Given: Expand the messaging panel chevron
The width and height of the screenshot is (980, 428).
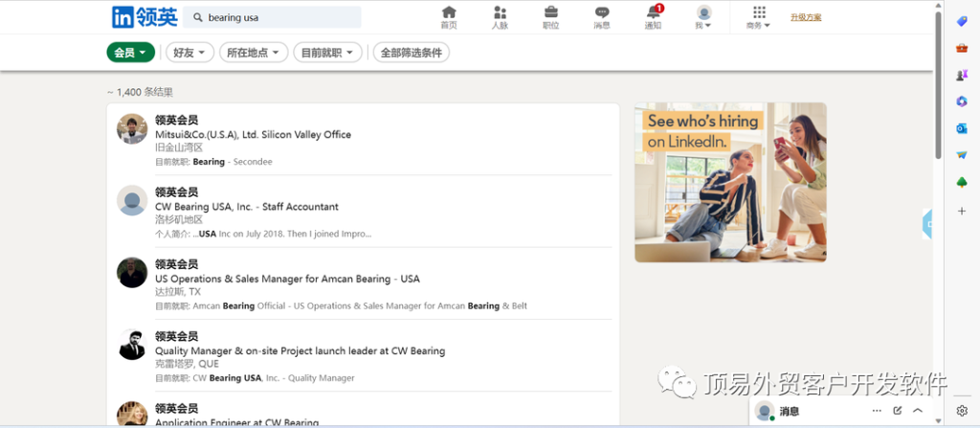Looking at the screenshot, I should click(918, 411).
